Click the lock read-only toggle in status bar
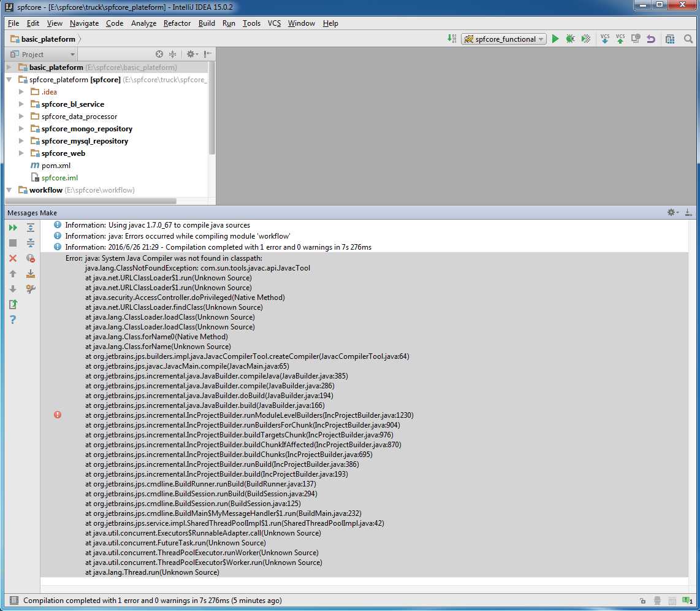Viewport: 700px width, 611px height. pyautogui.click(x=642, y=601)
